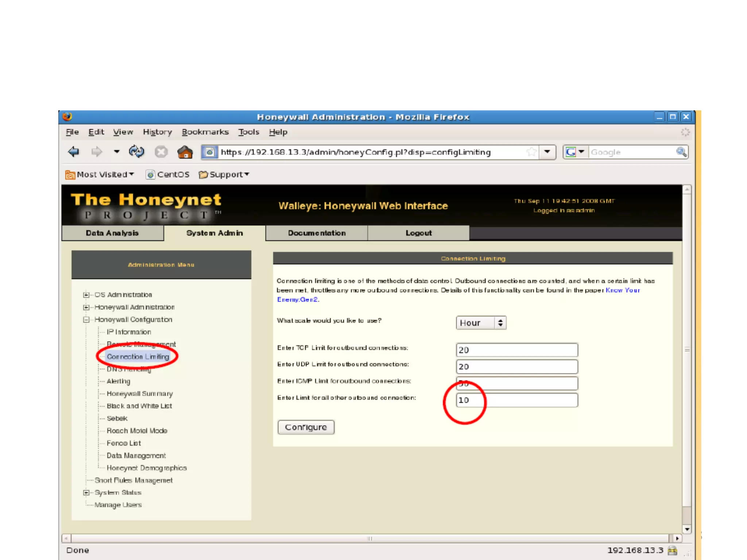Open the Hour scale dropdown

pyautogui.click(x=481, y=323)
